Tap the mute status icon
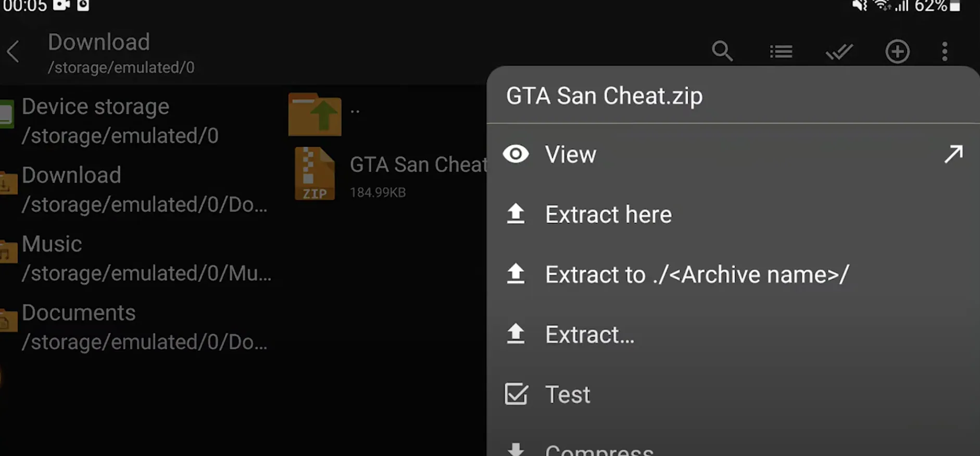The height and width of the screenshot is (456, 980). [x=859, y=5]
